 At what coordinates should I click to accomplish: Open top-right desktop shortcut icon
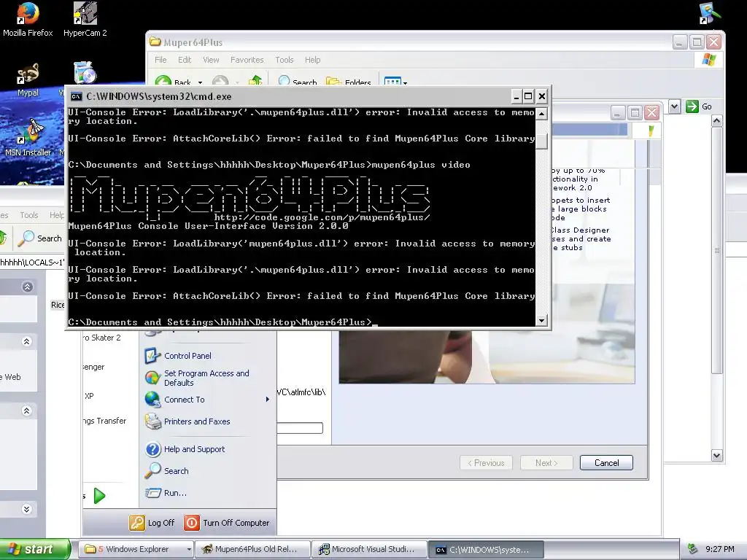coord(710,13)
